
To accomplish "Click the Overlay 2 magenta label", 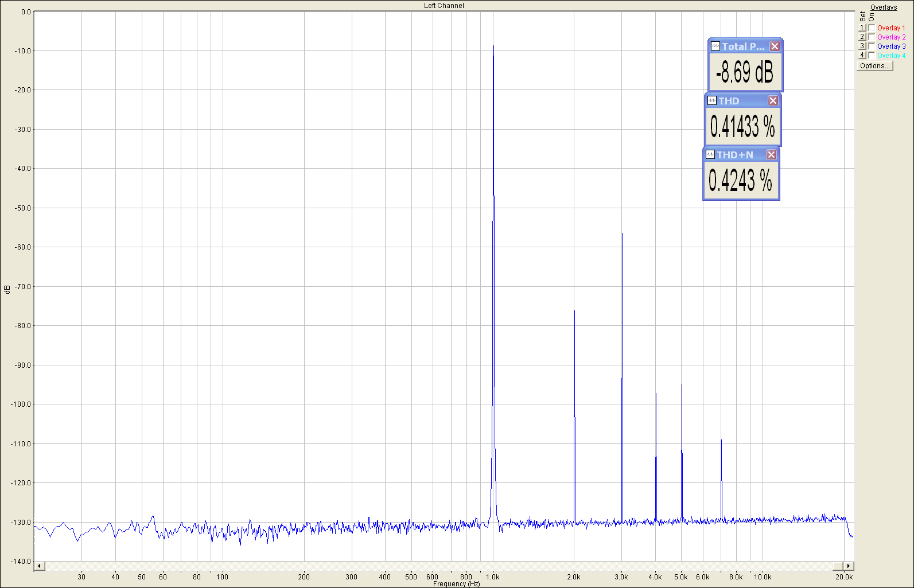I will tap(891, 37).
